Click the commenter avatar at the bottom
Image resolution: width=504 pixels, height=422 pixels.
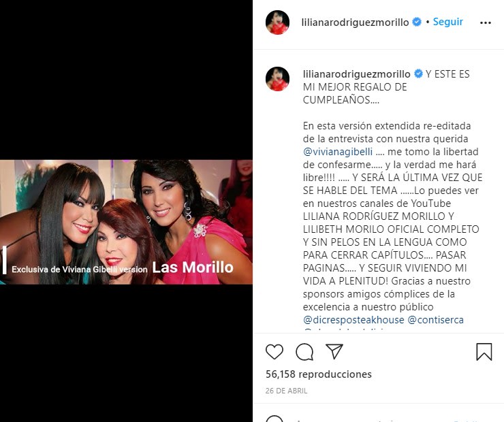(x=274, y=419)
